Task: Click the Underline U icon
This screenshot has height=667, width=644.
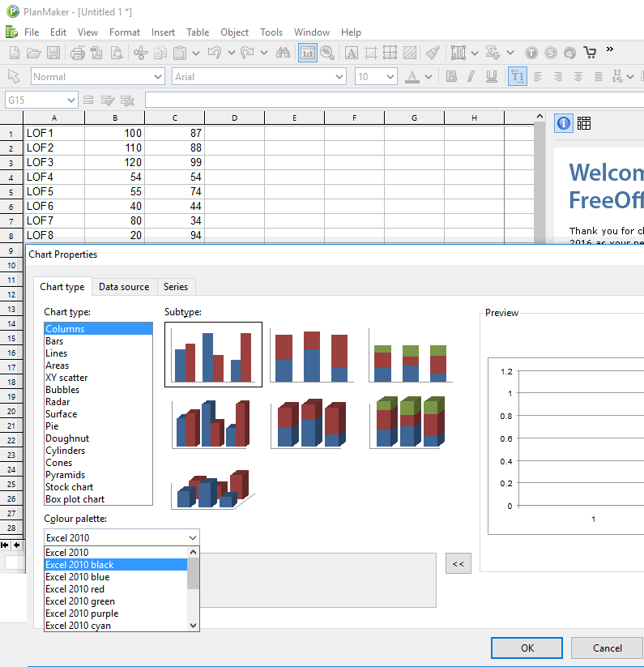Action: (x=492, y=76)
